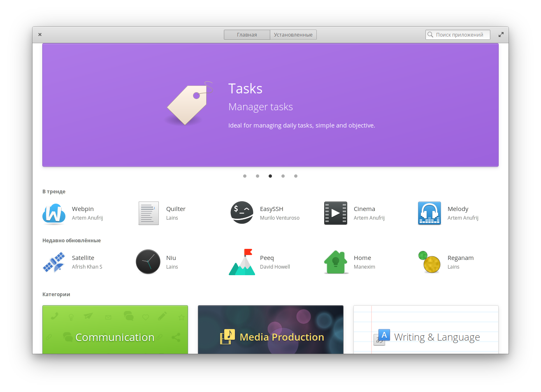Open the Niu clock icon
541x392 pixels.
coord(148,262)
